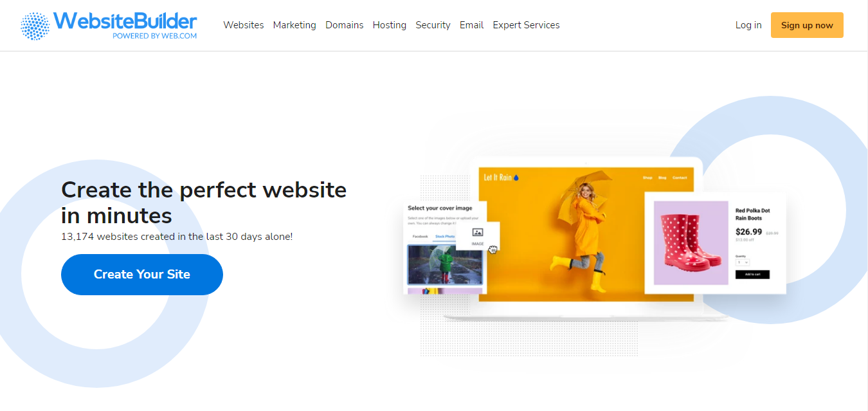Click the Shop link in the Let It Rain mockup
Viewport: 868px width, 411px height.
[x=647, y=178]
